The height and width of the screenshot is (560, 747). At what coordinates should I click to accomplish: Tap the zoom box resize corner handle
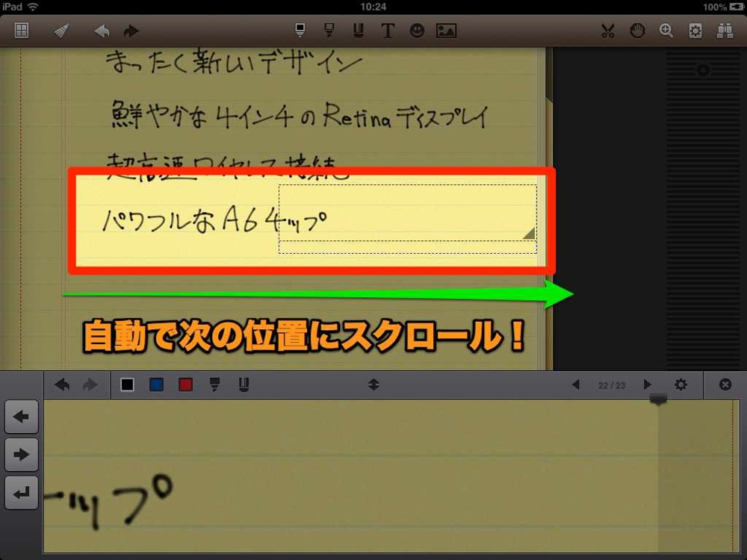(x=529, y=233)
